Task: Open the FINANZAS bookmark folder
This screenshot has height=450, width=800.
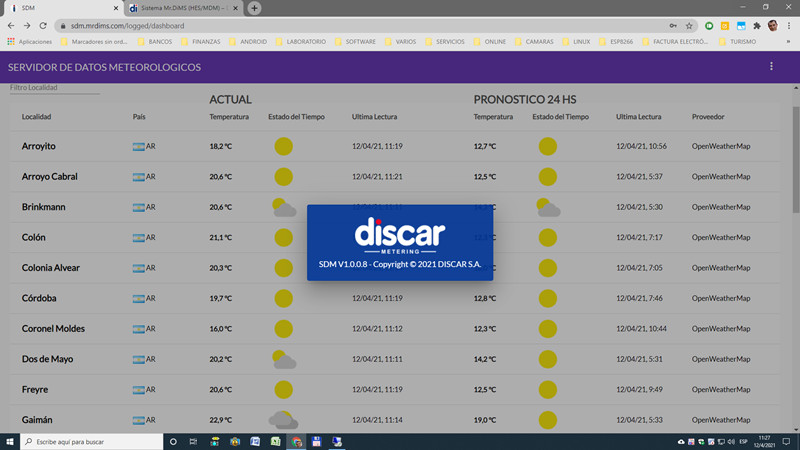Action: pos(201,42)
